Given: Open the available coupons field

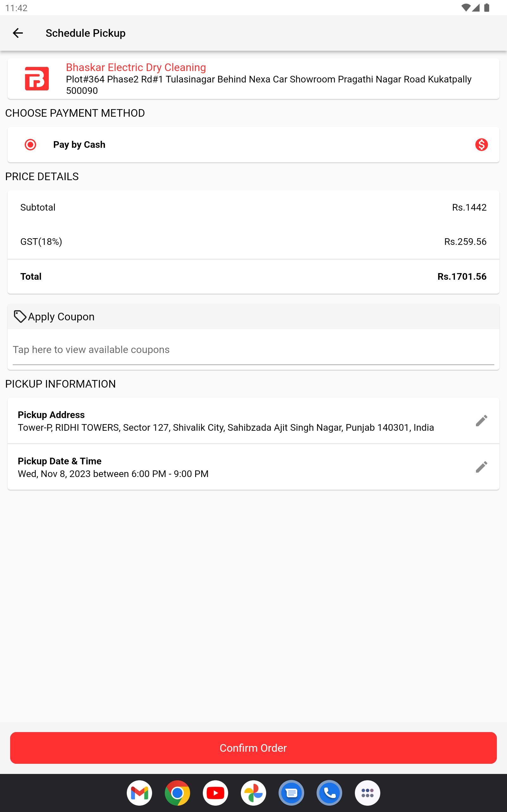Looking at the screenshot, I should point(253,350).
